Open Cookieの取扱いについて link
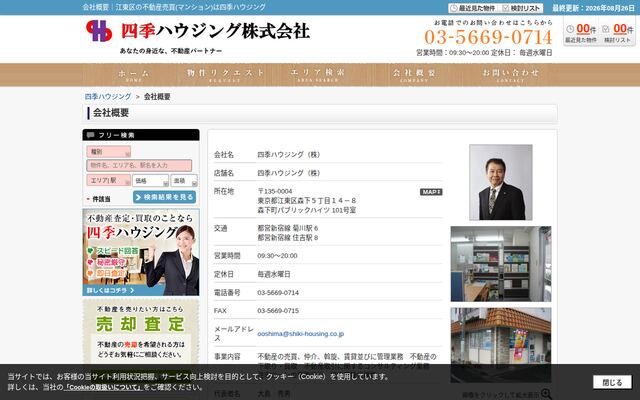 104,387
